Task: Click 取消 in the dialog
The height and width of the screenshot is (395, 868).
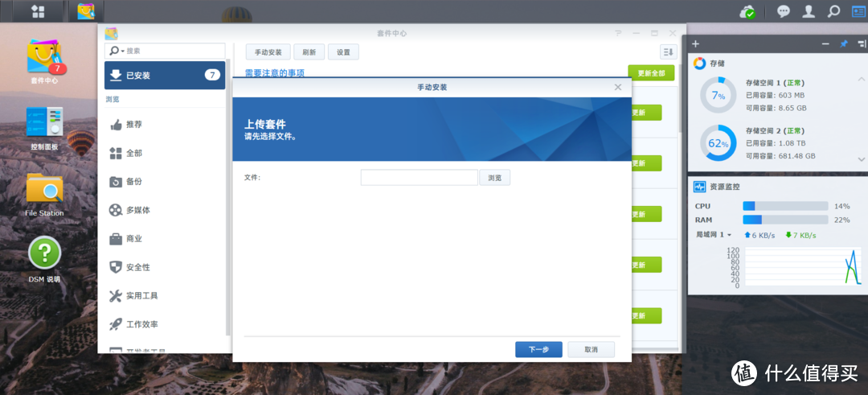Action: (591, 350)
